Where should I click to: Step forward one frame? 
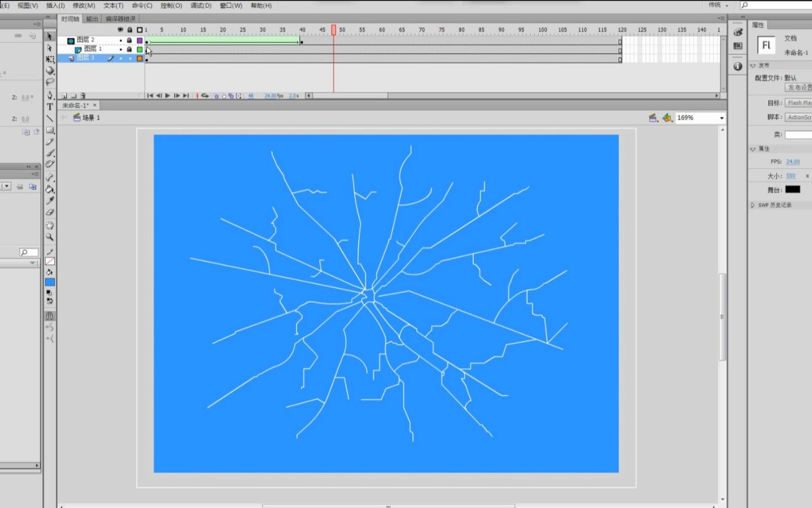177,96
